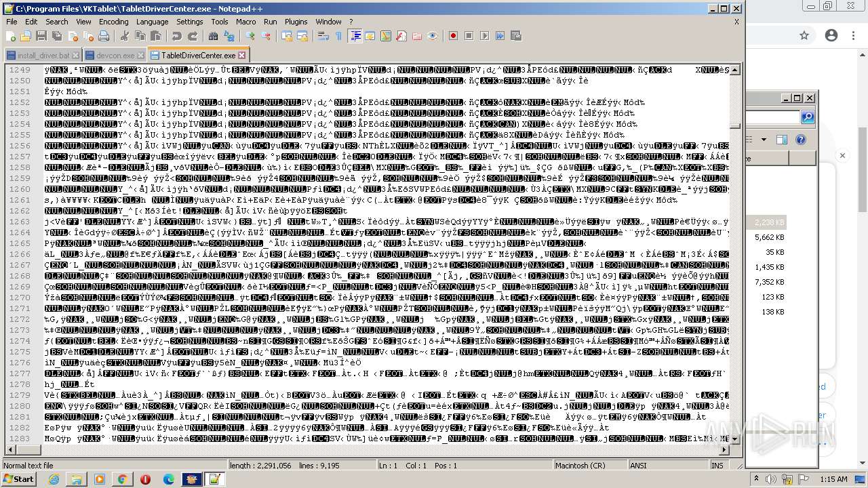
Task: Close the devcon.exe tab
Action: tap(140, 56)
